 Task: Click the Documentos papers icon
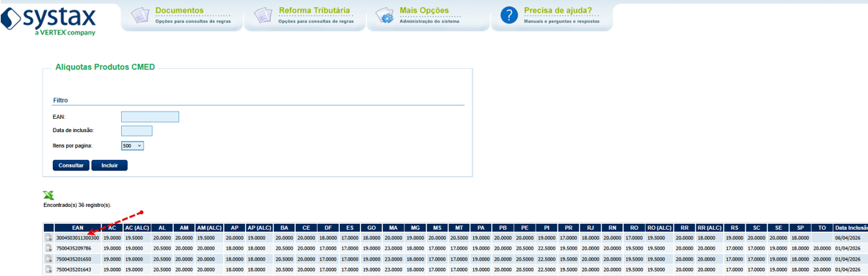140,15
